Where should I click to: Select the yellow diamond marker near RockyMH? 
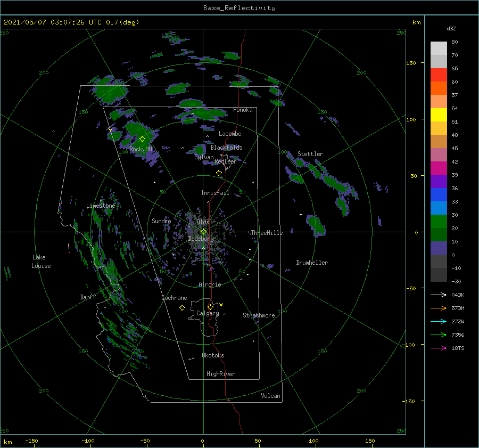(x=142, y=139)
